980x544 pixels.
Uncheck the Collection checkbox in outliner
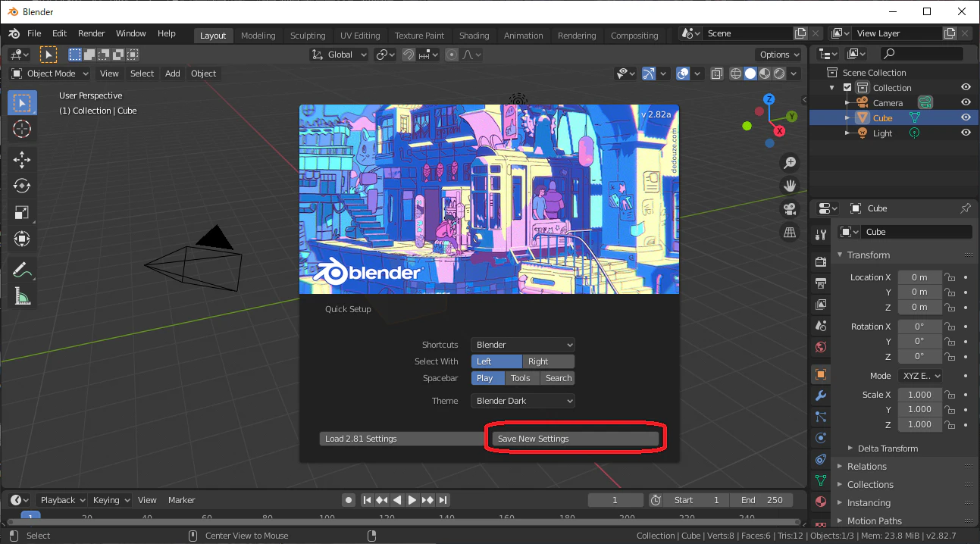pyautogui.click(x=847, y=88)
